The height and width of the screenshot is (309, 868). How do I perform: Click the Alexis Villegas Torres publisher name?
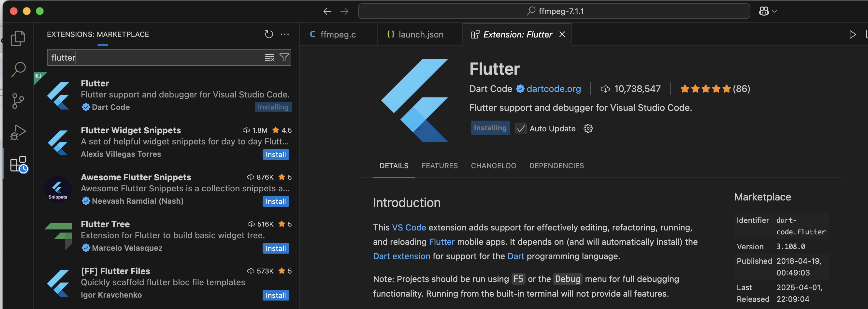tap(121, 154)
